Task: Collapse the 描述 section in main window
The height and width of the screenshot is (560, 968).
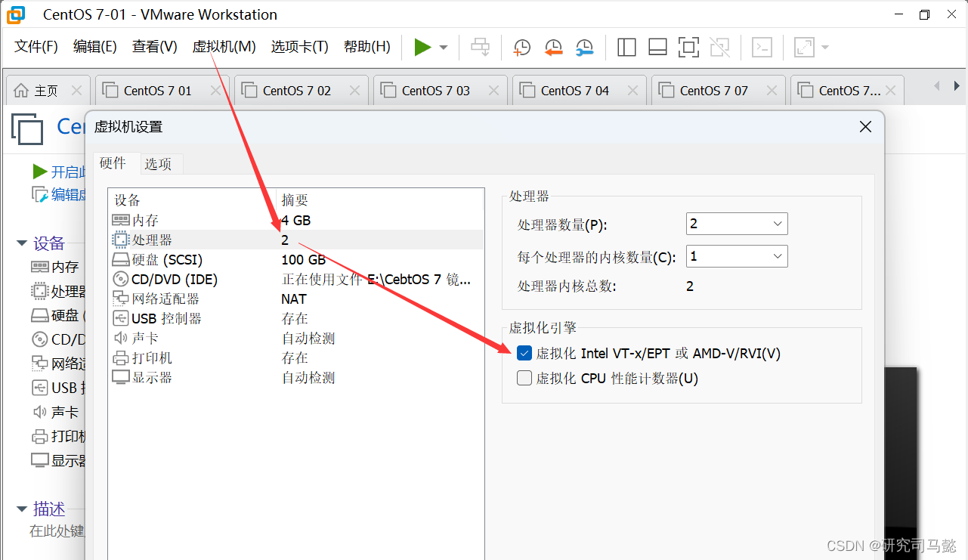Action: [x=22, y=509]
